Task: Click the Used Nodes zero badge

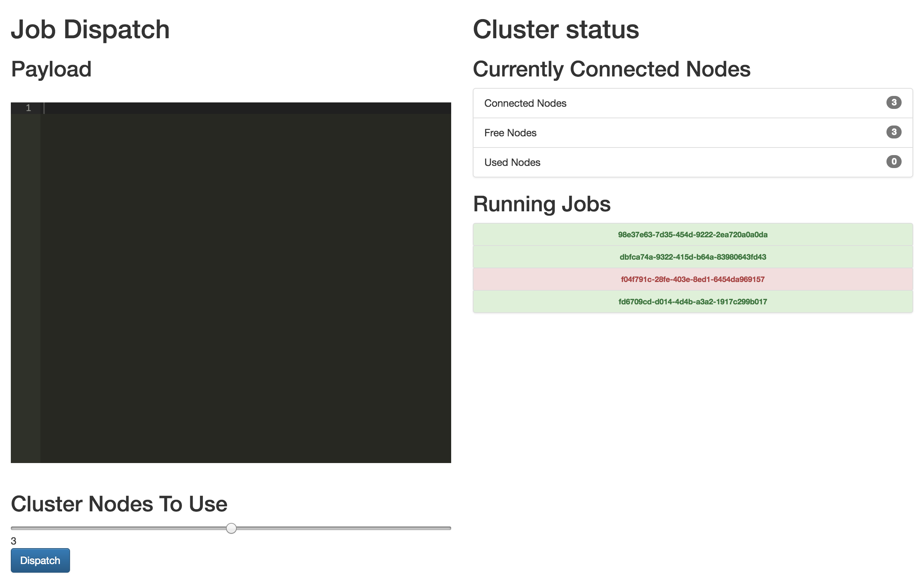Action: click(893, 162)
